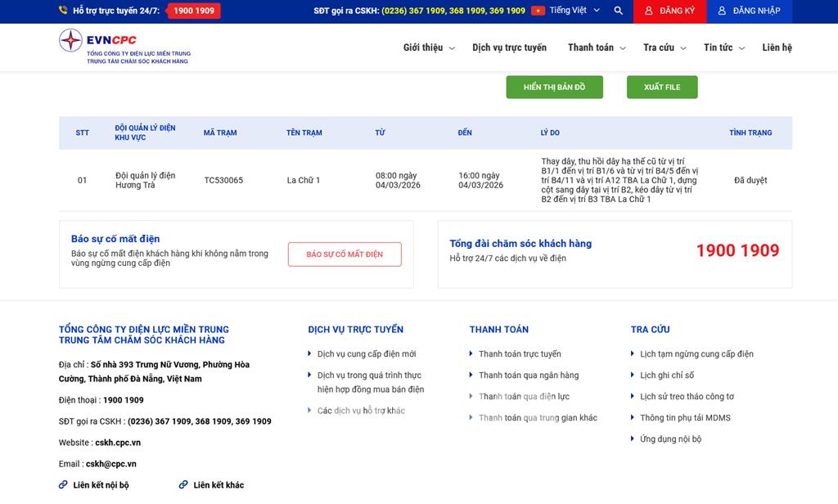Click the HIỂN THỊ BẢN ĐỒ button
This screenshot has height=504, width=838.
554,88
